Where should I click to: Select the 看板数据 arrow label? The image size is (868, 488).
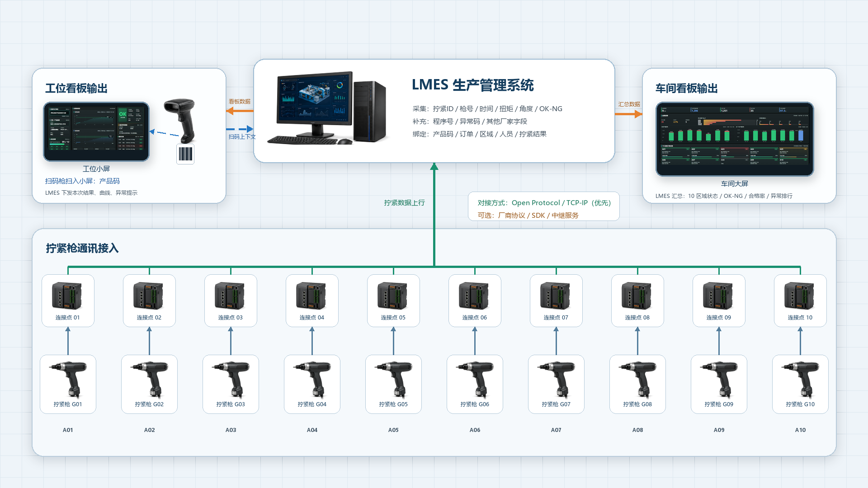[x=240, y=102]
